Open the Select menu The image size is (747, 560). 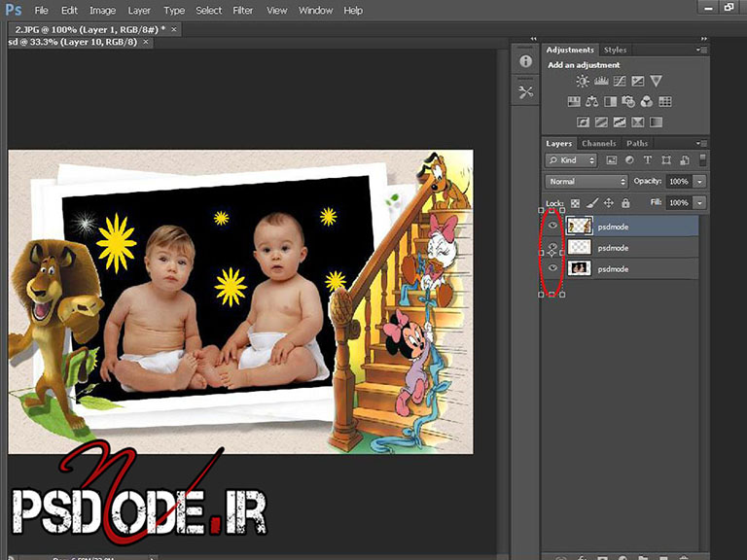point(209,10)
